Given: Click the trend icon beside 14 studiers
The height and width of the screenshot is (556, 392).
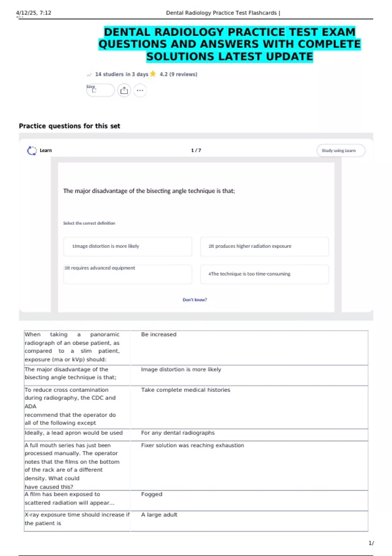Looking at the screenshot, I should (89, 75).
